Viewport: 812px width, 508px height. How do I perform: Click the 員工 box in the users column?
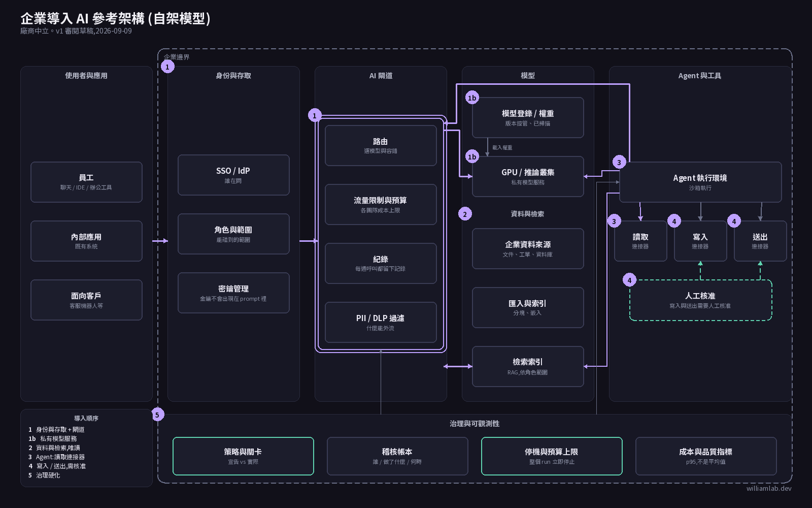86,182
